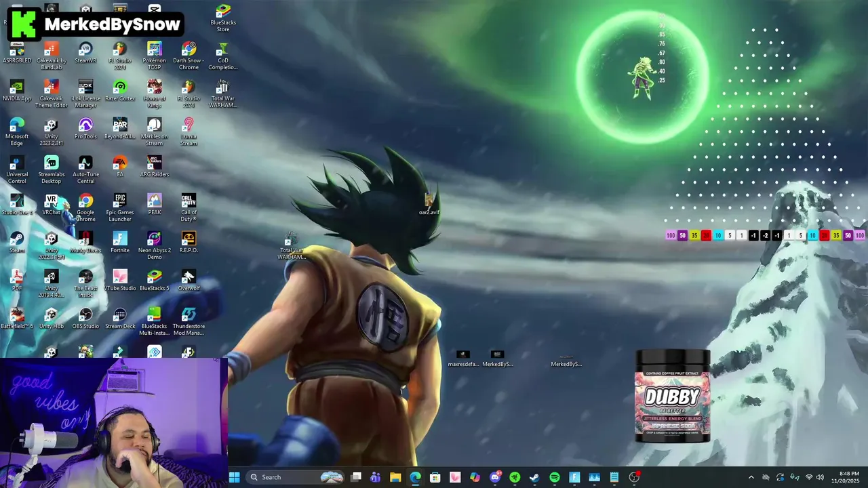
Task: Open the Murky Divers shortcut
Action: pos(85,243)
